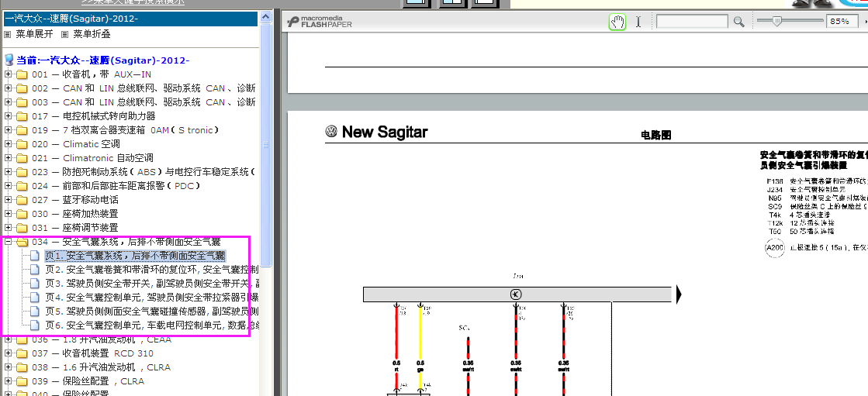
Task: Select the text selection I-beam tool
Action: click(638, 22)
